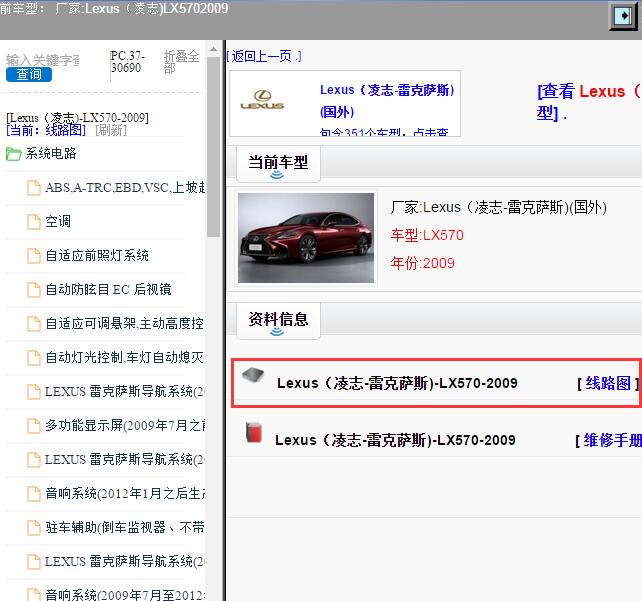Click the red Lexus car thumbnail

tap(306, 238)
